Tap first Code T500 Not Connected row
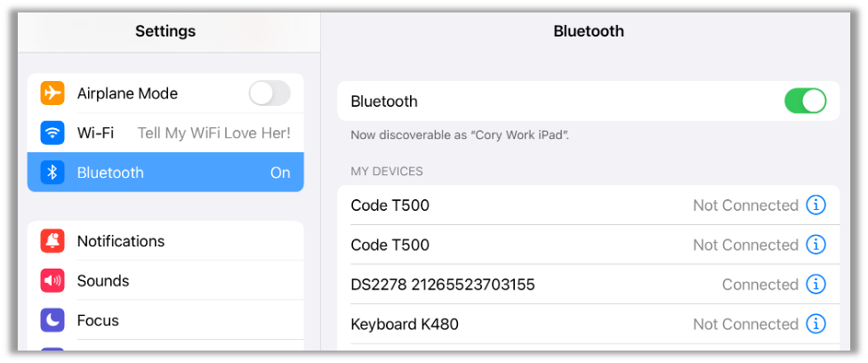868x363 pixels. [534, 206]
